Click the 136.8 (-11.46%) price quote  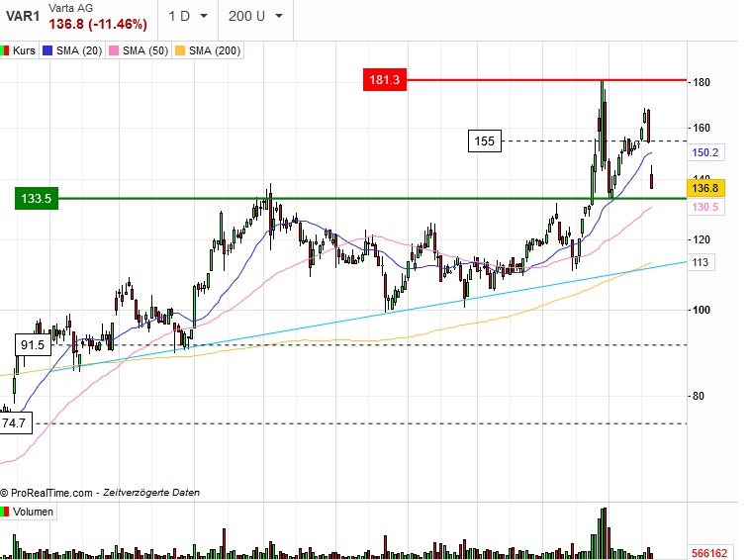[98, 24]
